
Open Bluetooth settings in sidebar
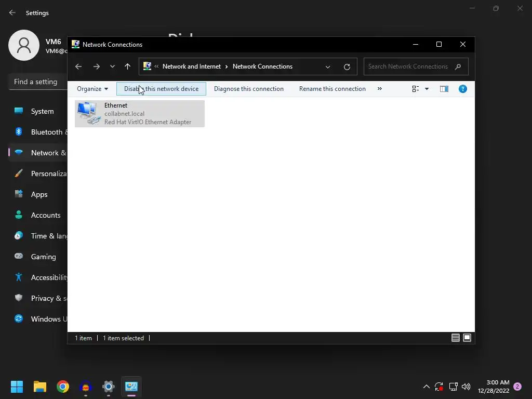pos(37,132)
